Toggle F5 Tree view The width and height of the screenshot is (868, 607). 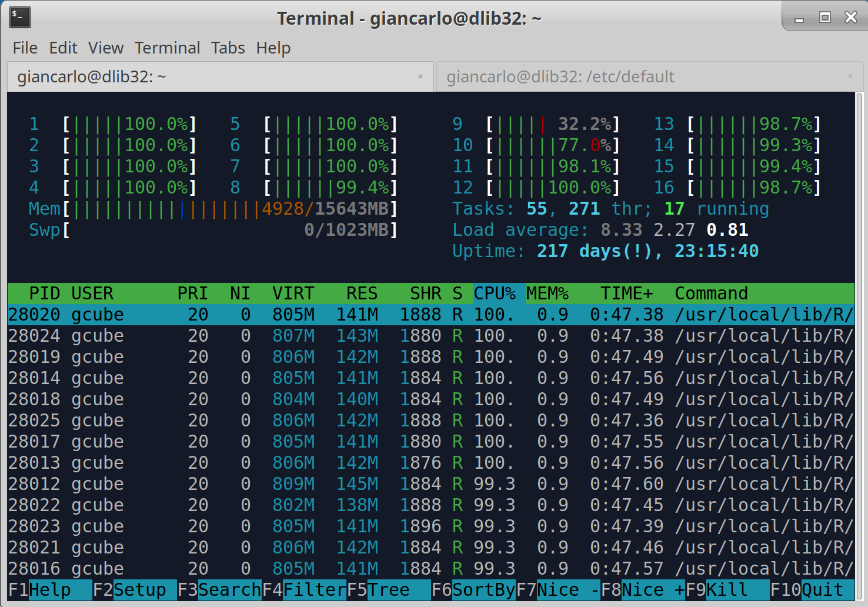click(388, 590)
